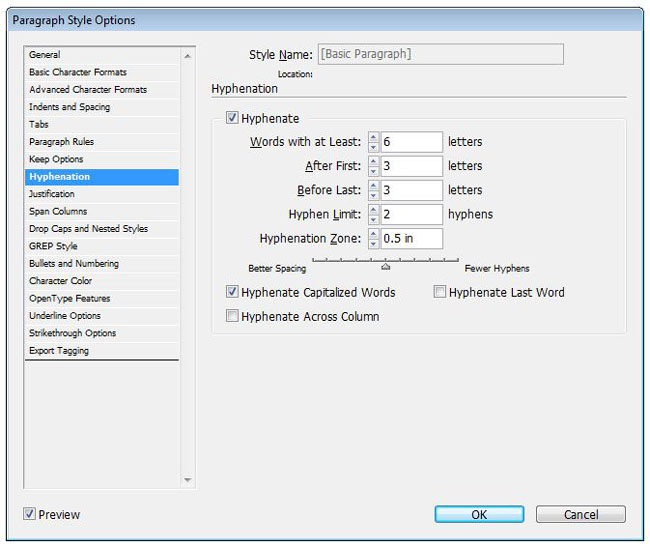Click the After First input field

pyautogui.click(x=412, y=166)
